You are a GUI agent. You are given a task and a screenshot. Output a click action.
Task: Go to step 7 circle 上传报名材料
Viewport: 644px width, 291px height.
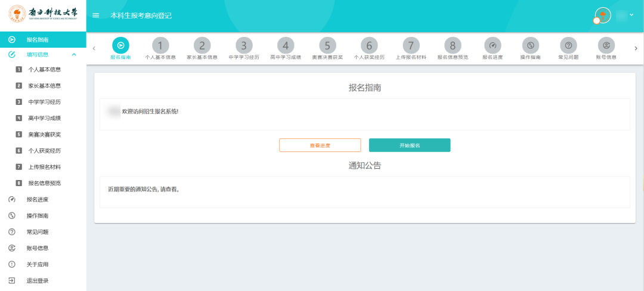[411, 45]
